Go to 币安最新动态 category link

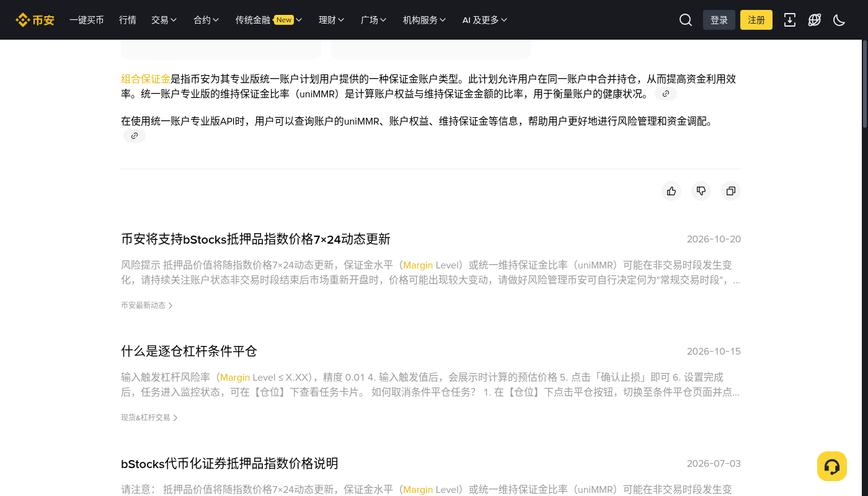[x=147, y=305]
